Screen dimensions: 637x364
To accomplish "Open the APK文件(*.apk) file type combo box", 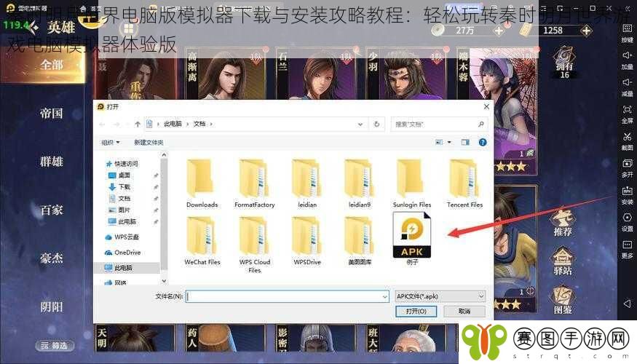I will pos(440,296).
